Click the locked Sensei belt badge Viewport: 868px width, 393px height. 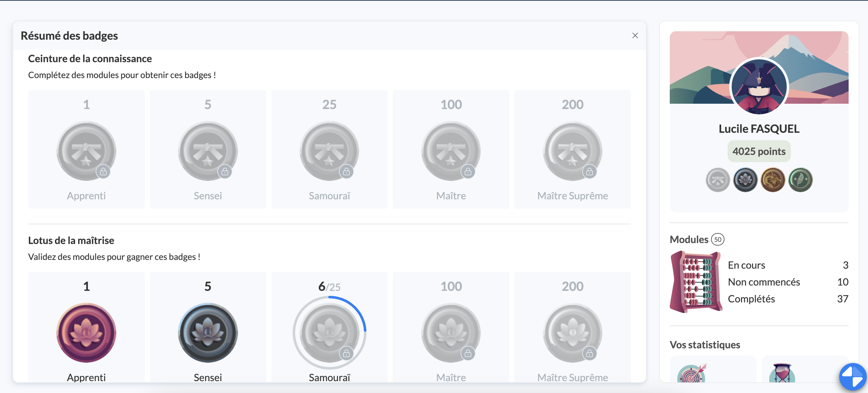(208, 151)
